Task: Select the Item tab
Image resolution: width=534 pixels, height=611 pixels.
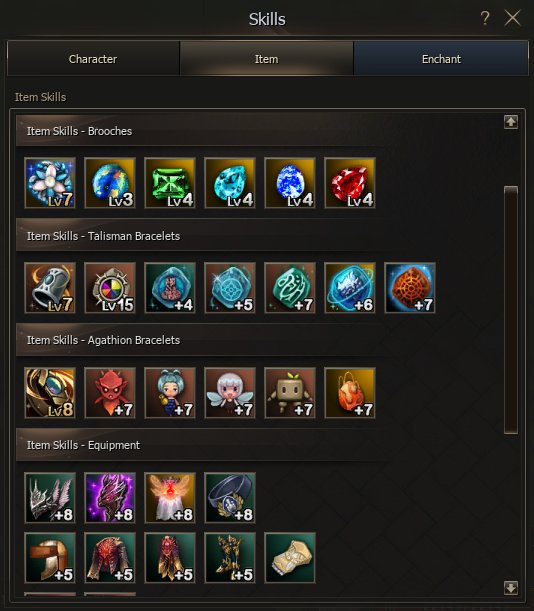Action: pos(267,58)
